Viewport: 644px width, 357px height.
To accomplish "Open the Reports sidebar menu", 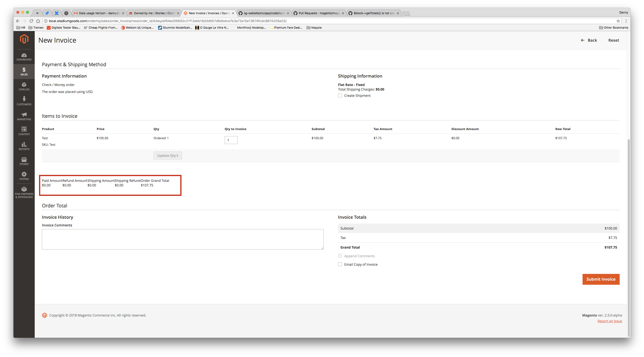I will coord(24,146).
